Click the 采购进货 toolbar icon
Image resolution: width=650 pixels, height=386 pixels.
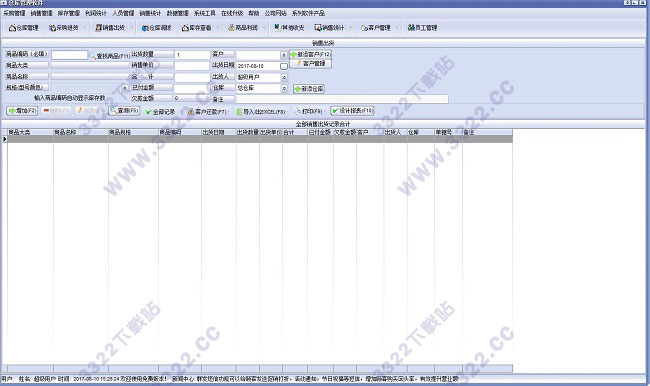click(63, 28)
